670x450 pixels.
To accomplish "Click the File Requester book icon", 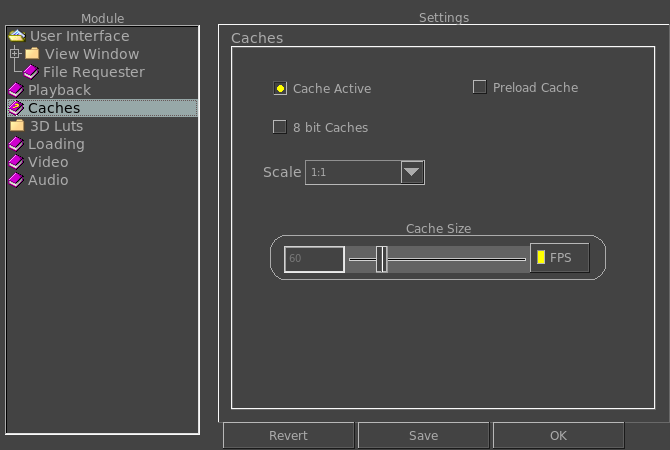I will [31, 72].
